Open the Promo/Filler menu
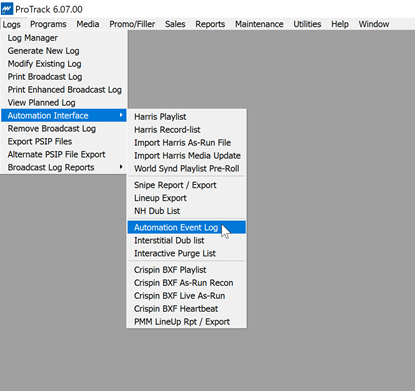Image resolution: width=415 pixels, height=391 pixels. pos(132,24)
